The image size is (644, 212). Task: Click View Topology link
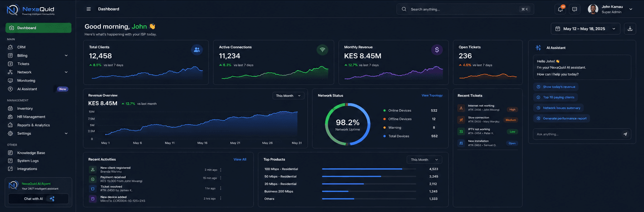point(432,95)
